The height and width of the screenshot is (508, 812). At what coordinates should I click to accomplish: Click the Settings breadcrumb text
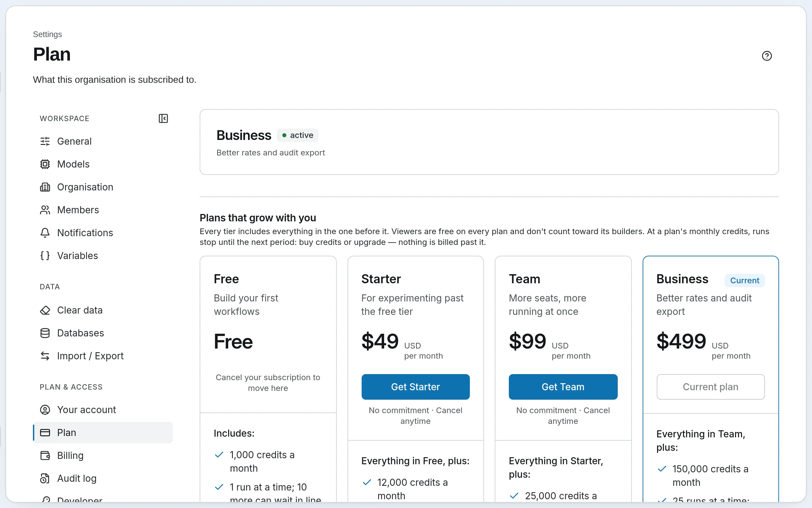47,34
